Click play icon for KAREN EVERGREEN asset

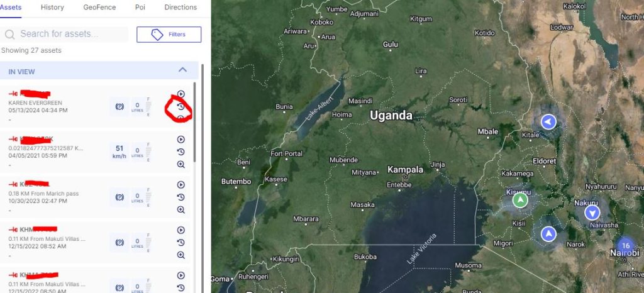(180, 94)
